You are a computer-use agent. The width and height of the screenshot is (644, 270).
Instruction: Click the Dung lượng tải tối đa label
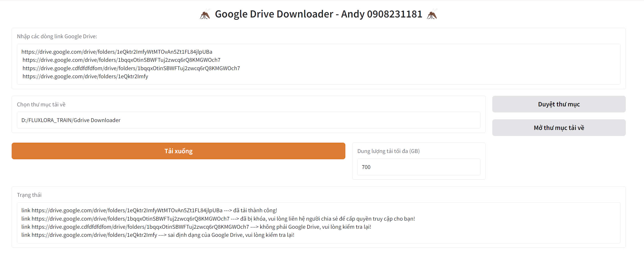(x=388, y=151)
